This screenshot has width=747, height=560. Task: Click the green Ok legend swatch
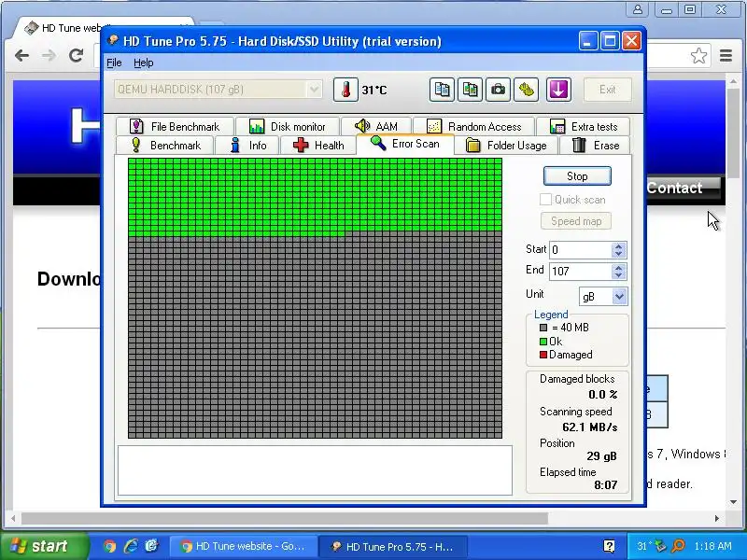point(543,342)
